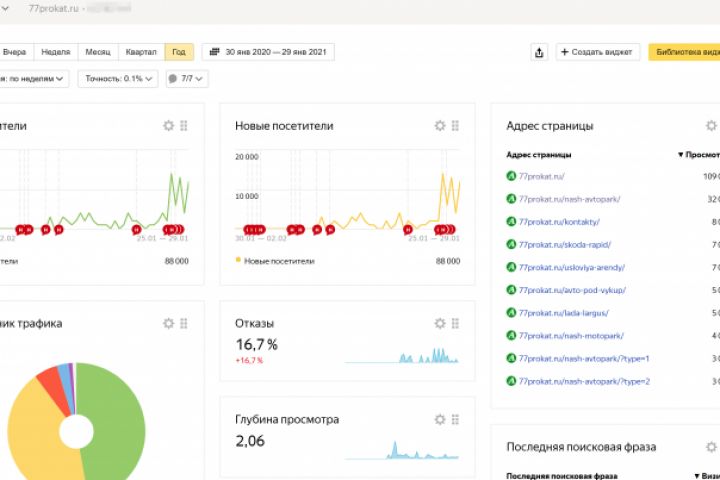Click calendar icon in date range field
This screenshot has height=480, width=720.
(214, 52)
